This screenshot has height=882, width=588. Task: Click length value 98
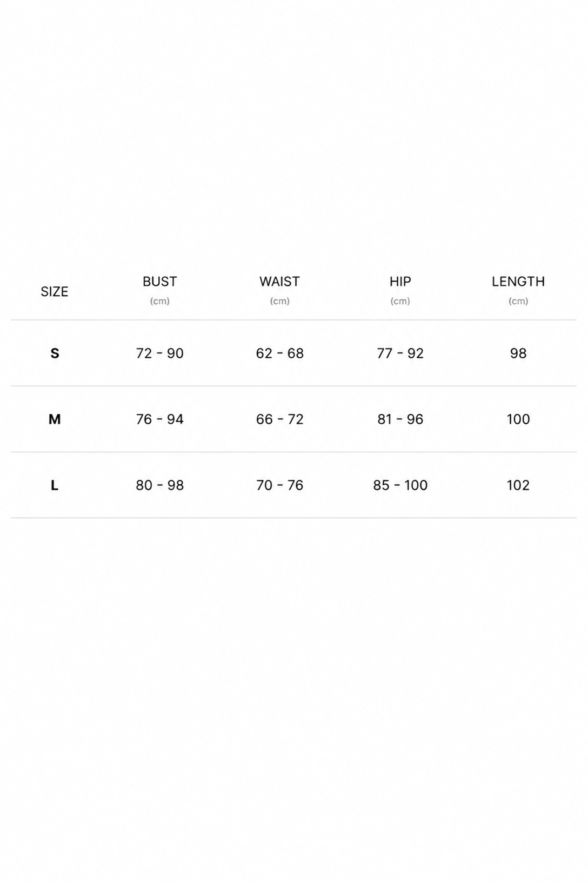coord(518,353)
